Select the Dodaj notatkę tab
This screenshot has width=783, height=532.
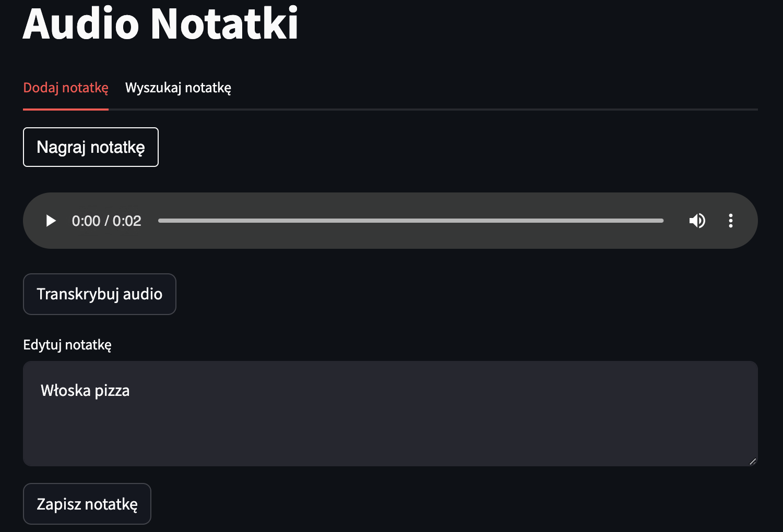click(66, 88)
